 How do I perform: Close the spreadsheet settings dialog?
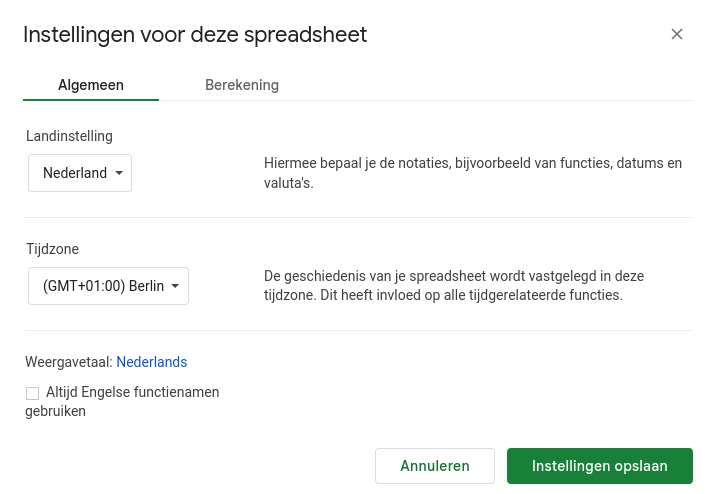(x=677, y=34)
